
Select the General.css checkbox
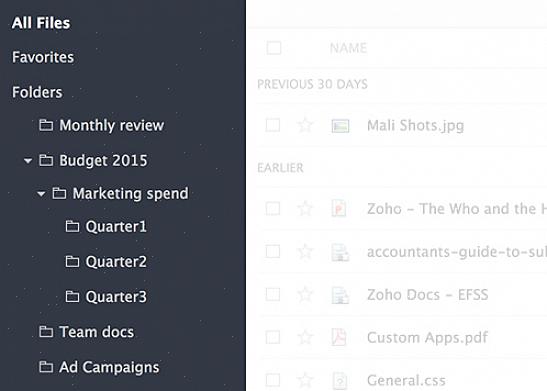click(x=273, y=380)
